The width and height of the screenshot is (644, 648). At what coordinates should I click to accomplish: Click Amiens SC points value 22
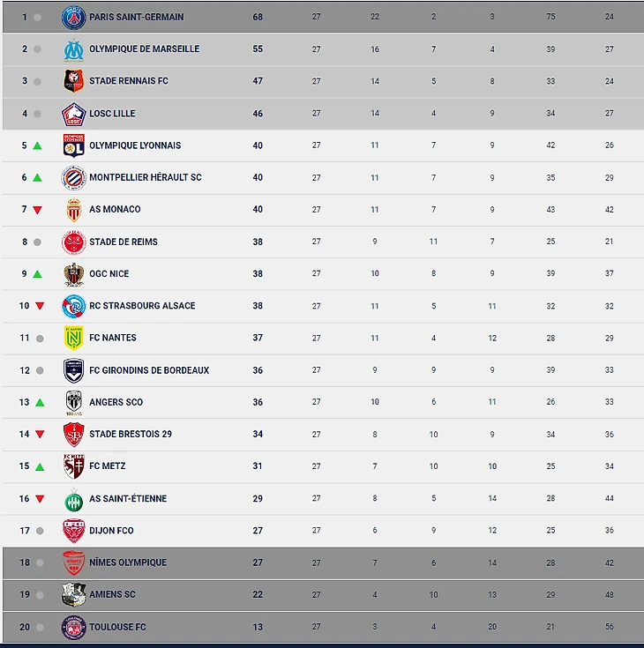point(258,595)
